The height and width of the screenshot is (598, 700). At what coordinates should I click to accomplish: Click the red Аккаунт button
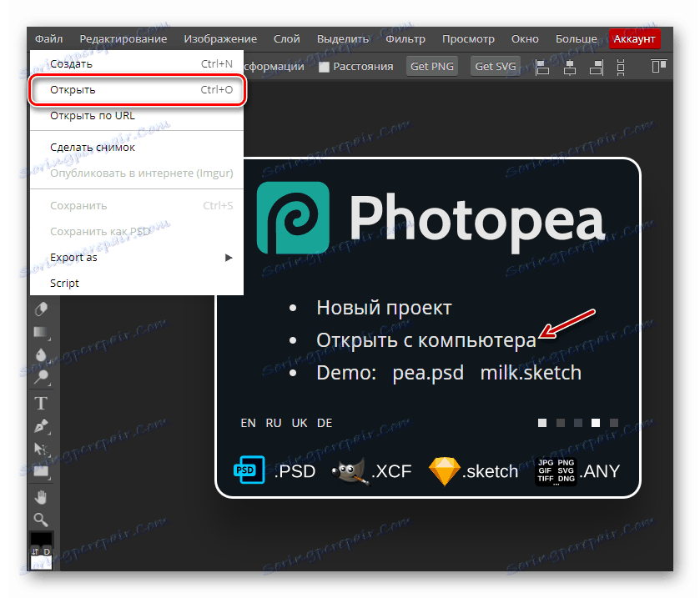click(x=634, y=39)
